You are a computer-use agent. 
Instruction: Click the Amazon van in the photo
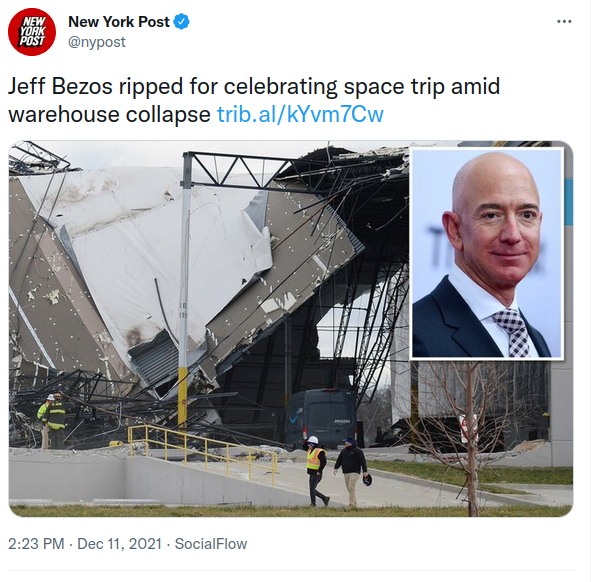point(321,418)
